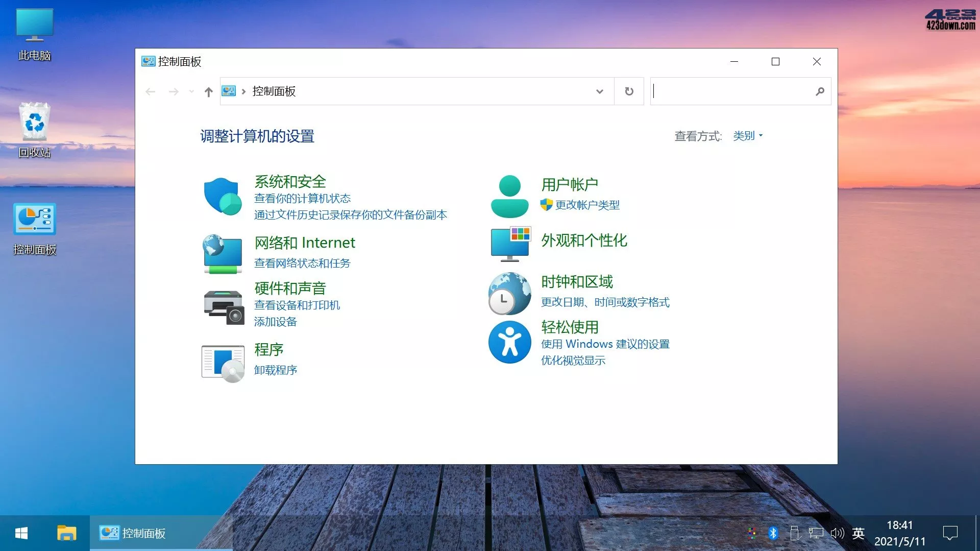Open the 网络和 Internet globe icon

click(222, 254)
